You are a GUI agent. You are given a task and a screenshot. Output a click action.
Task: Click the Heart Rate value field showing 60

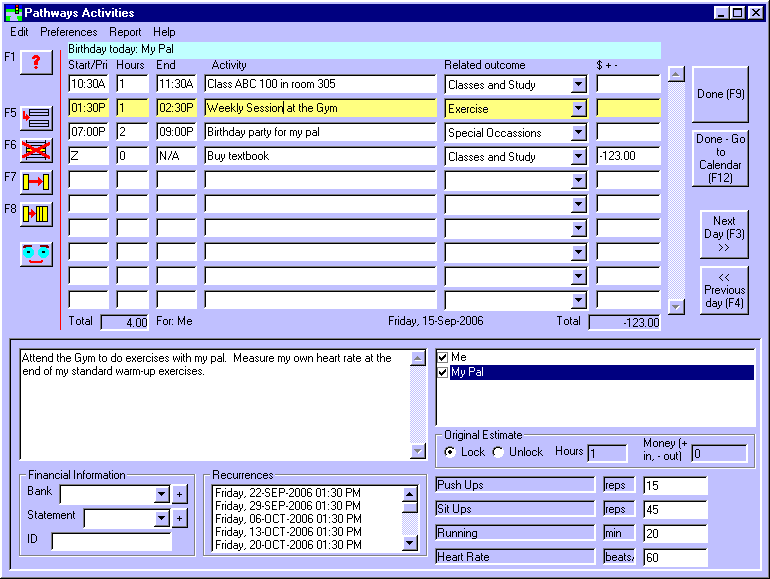pos(675,557)
